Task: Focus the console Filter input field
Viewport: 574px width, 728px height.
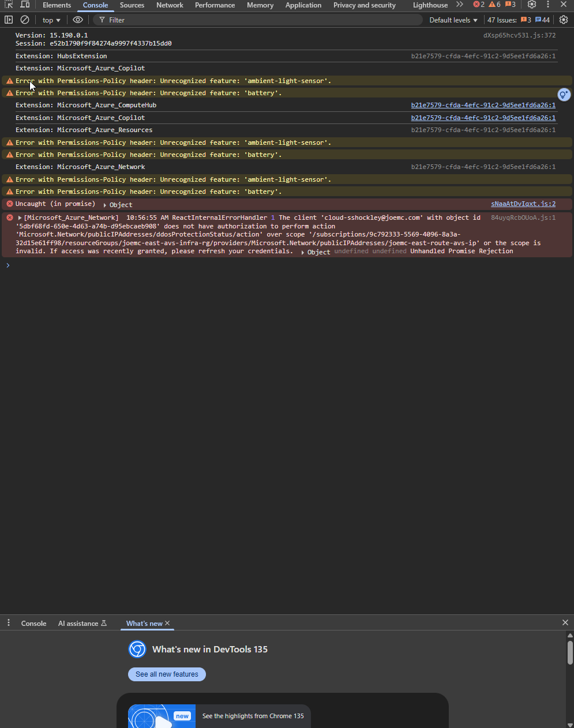Action: (x=258, y=20)
